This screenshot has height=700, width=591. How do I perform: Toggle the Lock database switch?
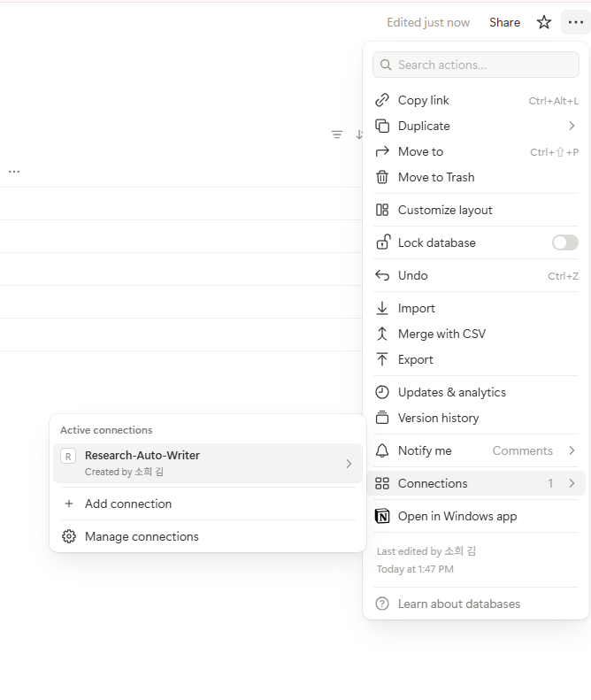[x=565, y=242]
